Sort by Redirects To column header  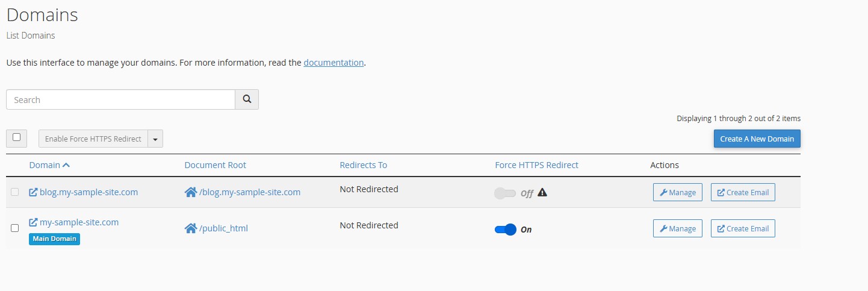point(363,165)
